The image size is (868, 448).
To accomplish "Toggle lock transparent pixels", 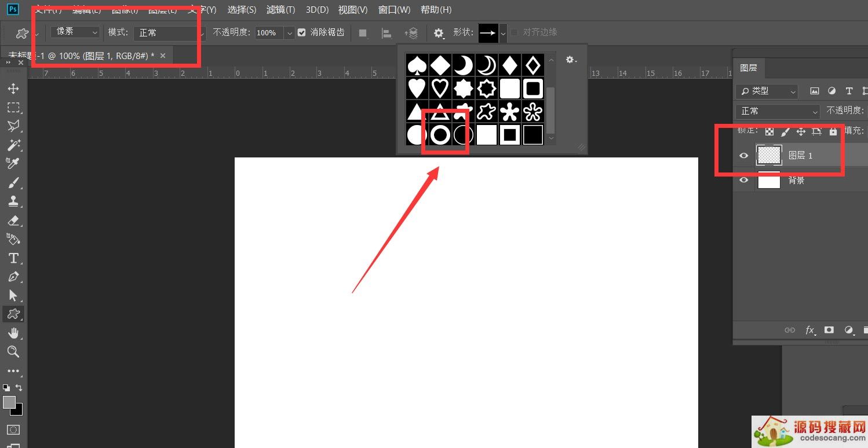I will (x=769, y=131).
